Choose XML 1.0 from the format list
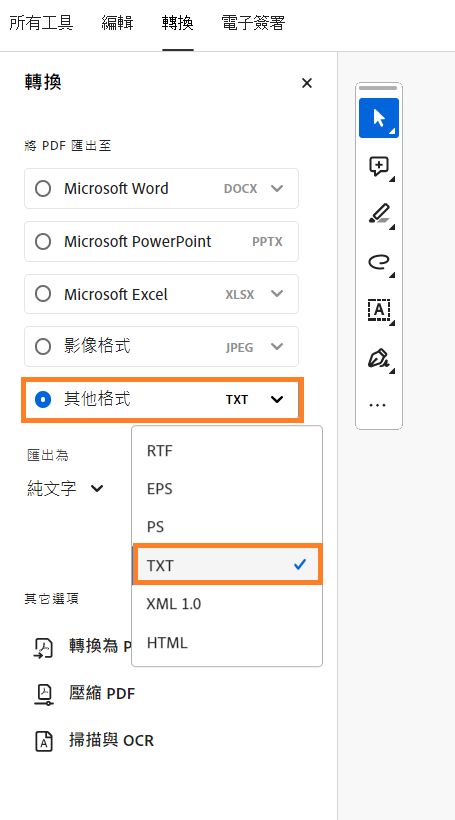 (x=227, y=604)
